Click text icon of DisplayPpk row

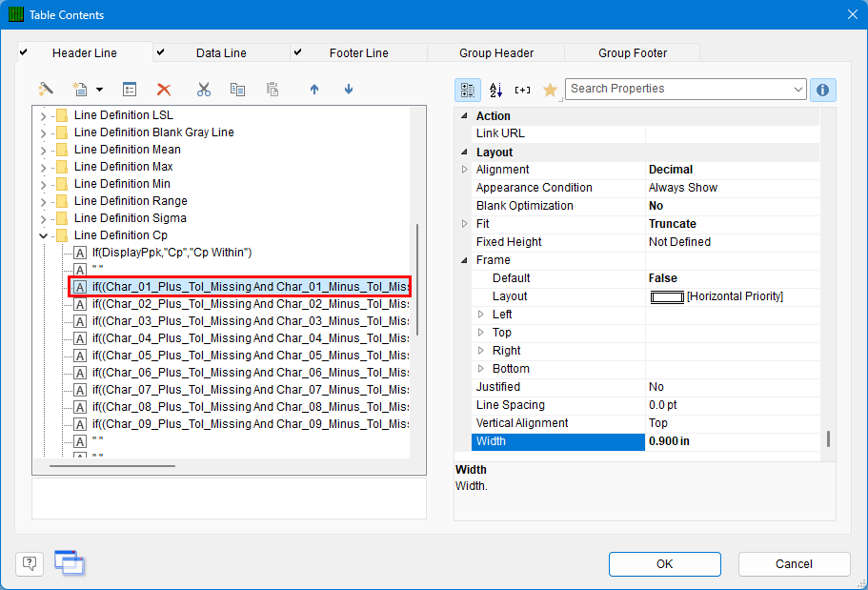point(80,254)
